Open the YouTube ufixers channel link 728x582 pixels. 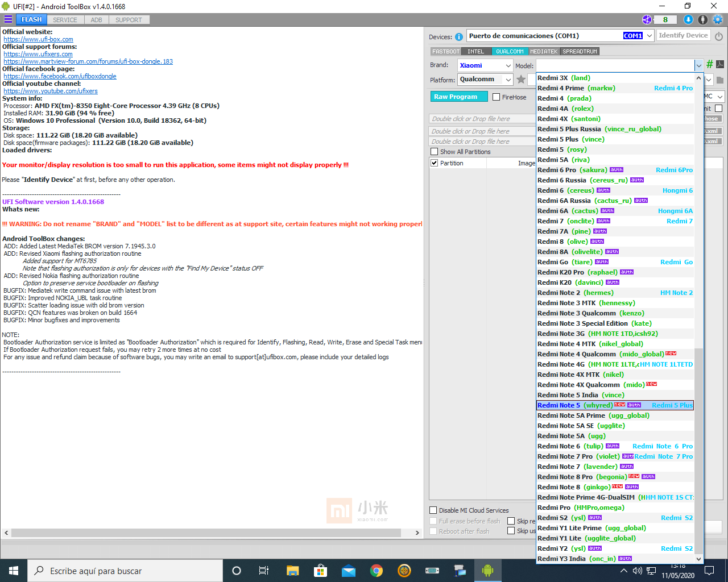click(x=51, y=91)
